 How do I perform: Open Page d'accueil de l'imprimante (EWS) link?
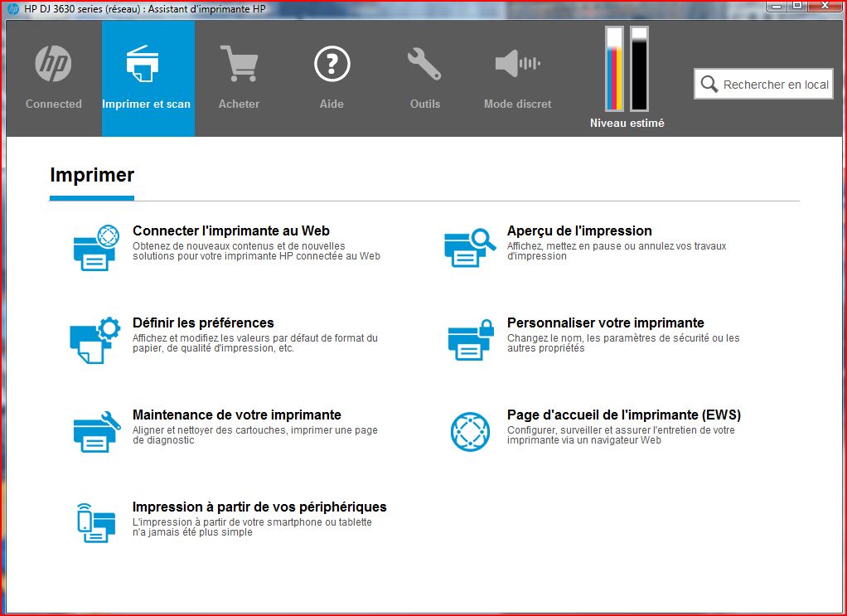point(624,415)
